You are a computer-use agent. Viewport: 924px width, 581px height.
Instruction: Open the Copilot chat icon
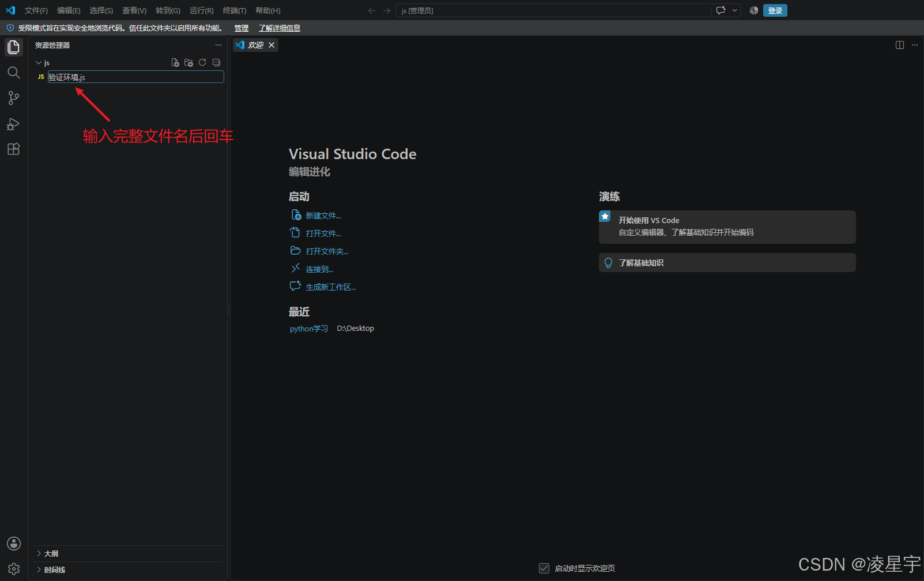click(x=721, y=10)
